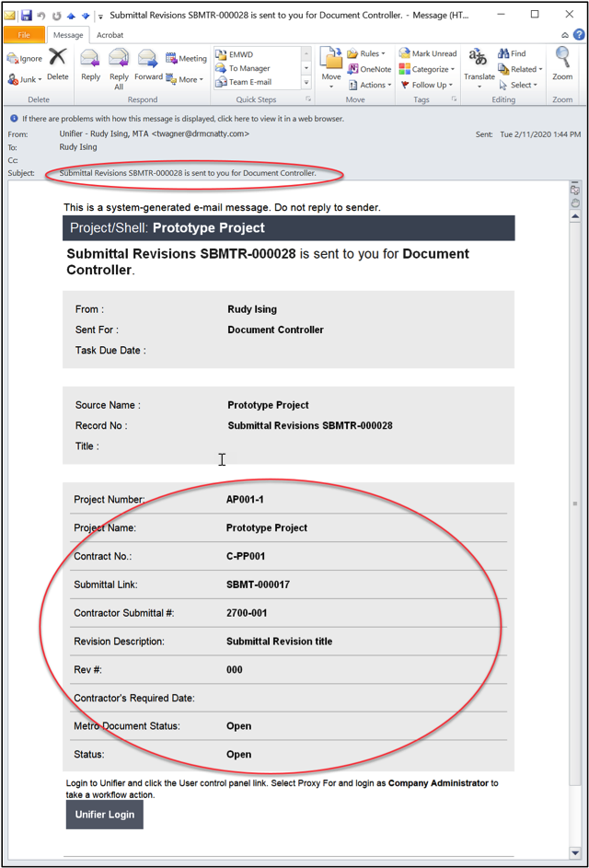The image size is (589, 868).
Task: Open Help via question mark icon
Action: [579, 35]
